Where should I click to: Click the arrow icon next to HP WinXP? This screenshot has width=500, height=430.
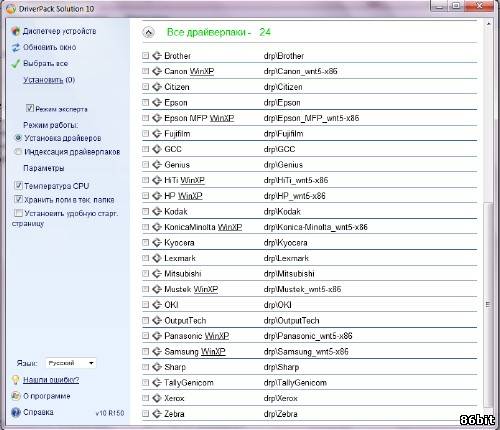click(x=157, y=196)
